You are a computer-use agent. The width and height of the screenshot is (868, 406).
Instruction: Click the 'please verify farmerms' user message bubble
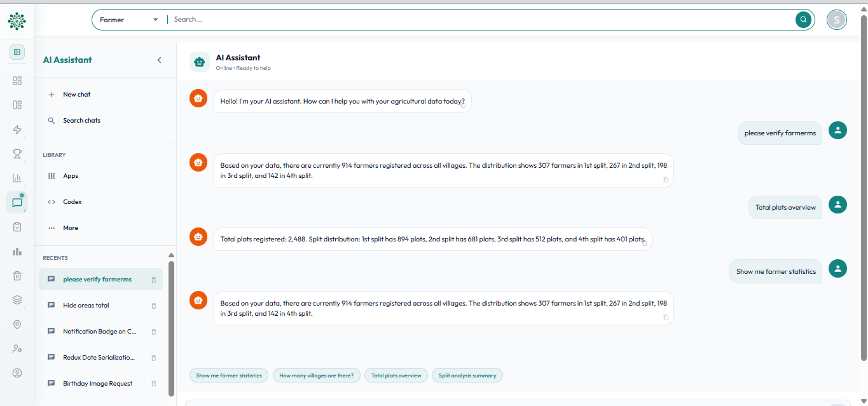[x=780, y=133]
